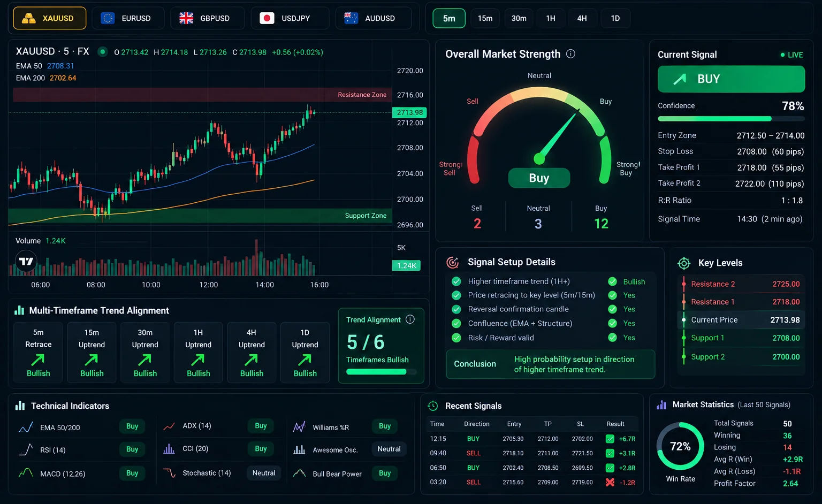Click the Buy badge for EMA 50/200
This screenshot has width=822, height=504.
132,426
